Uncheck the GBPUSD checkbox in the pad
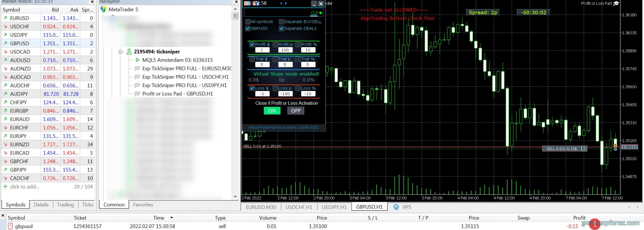Viewport: 644px width, 230px height. 248,28
